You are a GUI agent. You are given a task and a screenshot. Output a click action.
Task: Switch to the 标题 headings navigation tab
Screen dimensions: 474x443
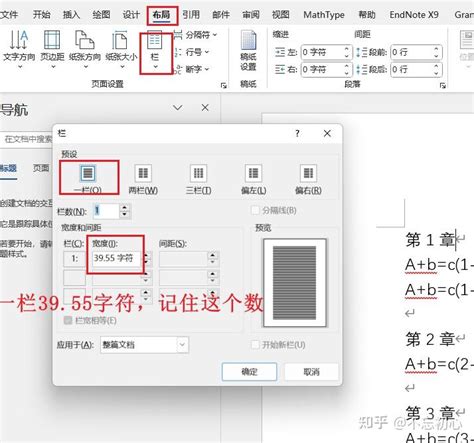point(8,168)
